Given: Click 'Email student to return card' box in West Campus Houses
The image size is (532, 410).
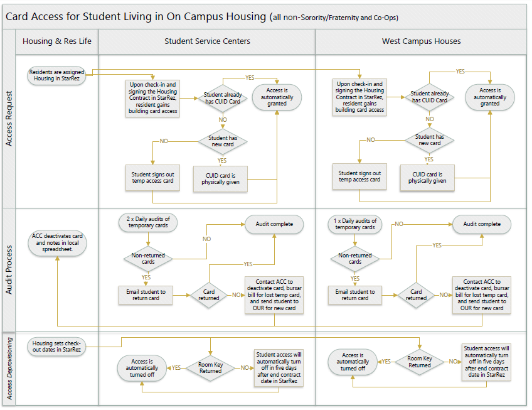Looking at the screenshot, I should (x=355, y=295).
